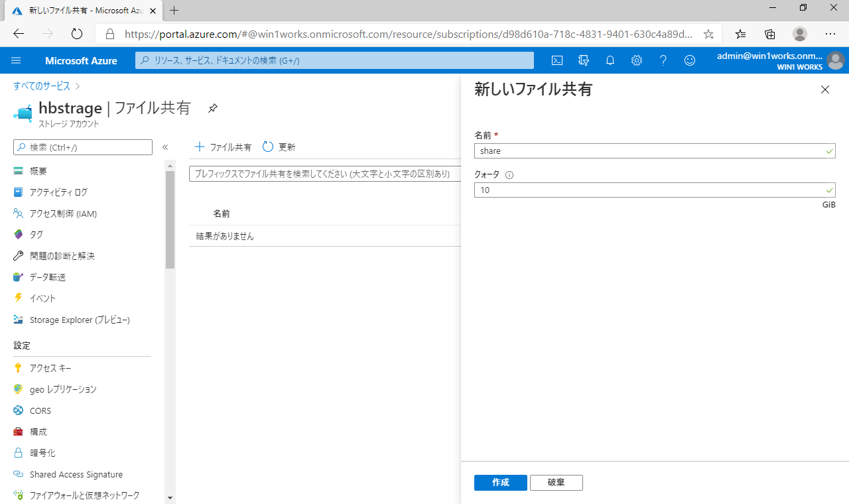The height and width of the screenshot is (504, 849).
Task: Click the browser back button
Action: [x=19, y=34]
